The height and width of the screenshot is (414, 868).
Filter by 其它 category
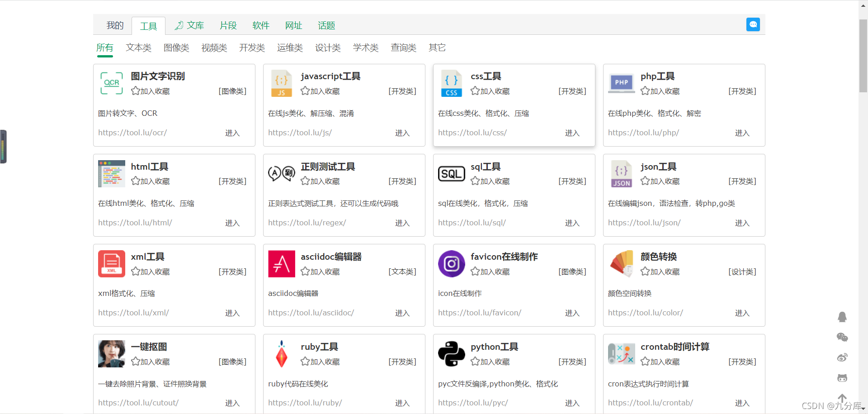pyautogui.click(x=437, y=48)
